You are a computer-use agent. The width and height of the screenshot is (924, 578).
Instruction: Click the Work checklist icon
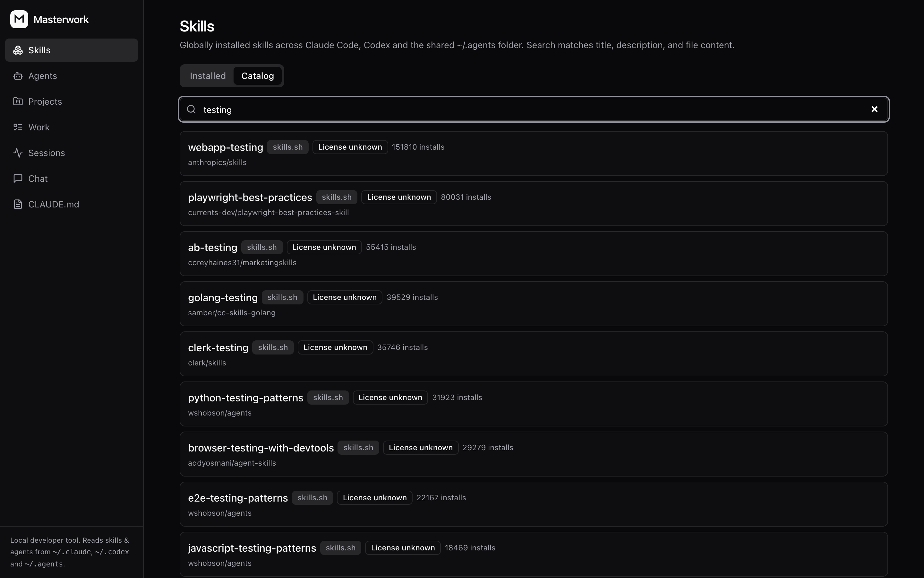18,127
